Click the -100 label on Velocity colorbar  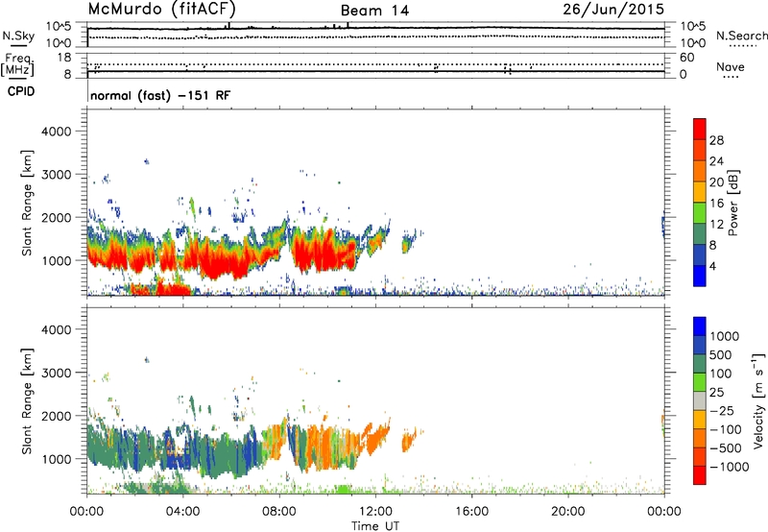point(726,429)
